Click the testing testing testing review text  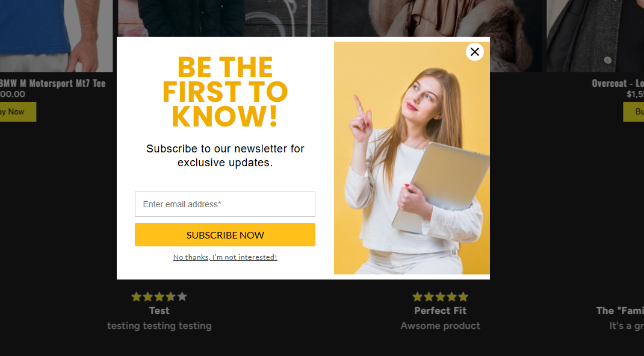point(159,325)
